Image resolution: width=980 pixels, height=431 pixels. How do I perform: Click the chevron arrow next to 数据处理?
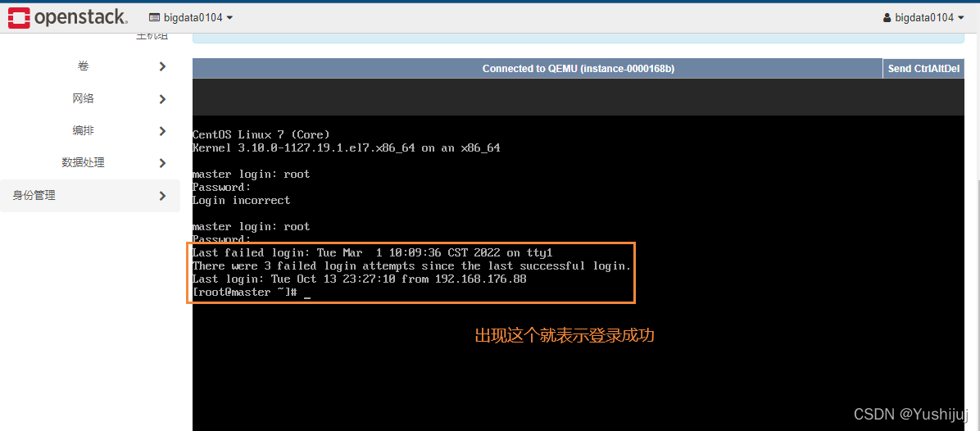(162, 163)
